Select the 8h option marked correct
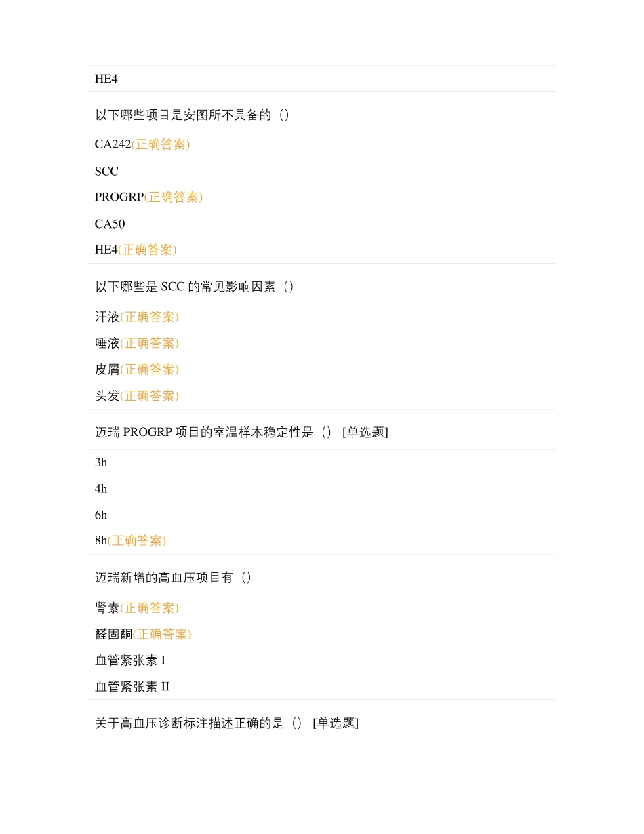This screenshot has height=834, width=644. click(101, 540)
